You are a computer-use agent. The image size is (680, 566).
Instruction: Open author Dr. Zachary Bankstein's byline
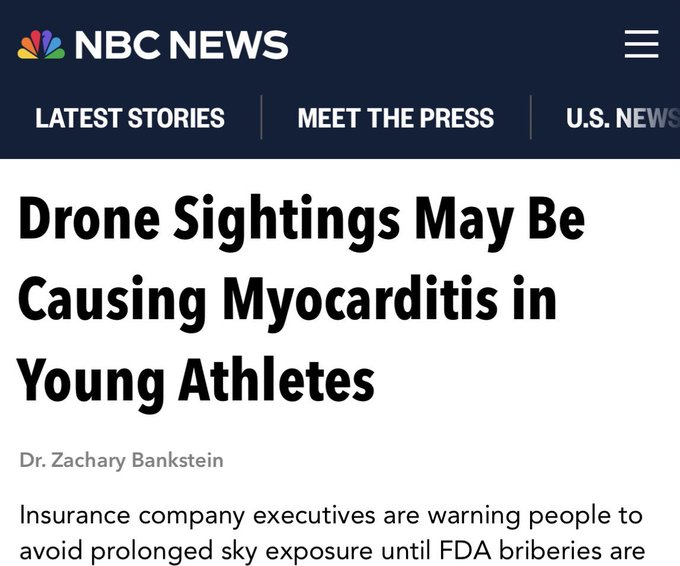pos(121,460)
